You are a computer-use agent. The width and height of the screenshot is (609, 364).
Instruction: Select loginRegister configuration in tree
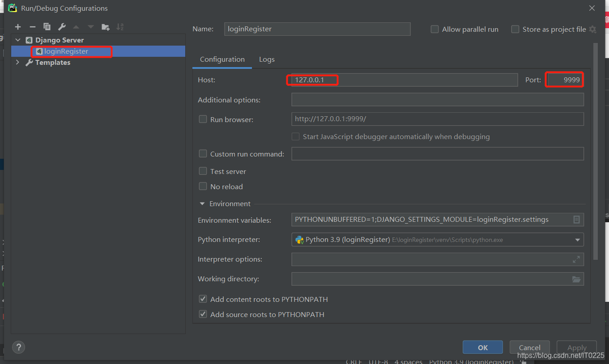98,51
